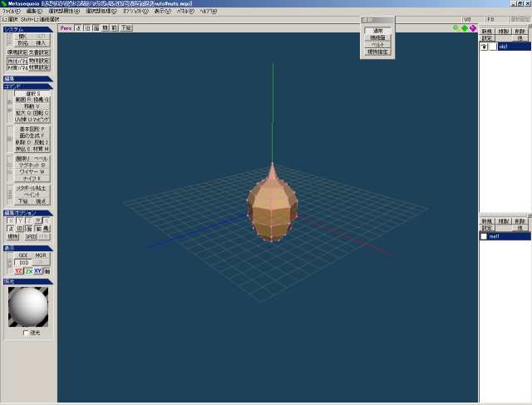This screenshot has width=532, height=405.
Task: Select the 押出 E extrude command
Action: [23, 149]
